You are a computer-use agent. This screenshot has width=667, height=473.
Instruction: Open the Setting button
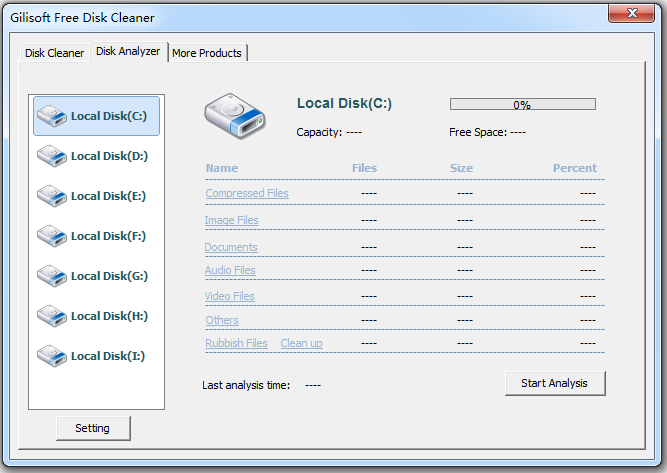tap(92, 428)
